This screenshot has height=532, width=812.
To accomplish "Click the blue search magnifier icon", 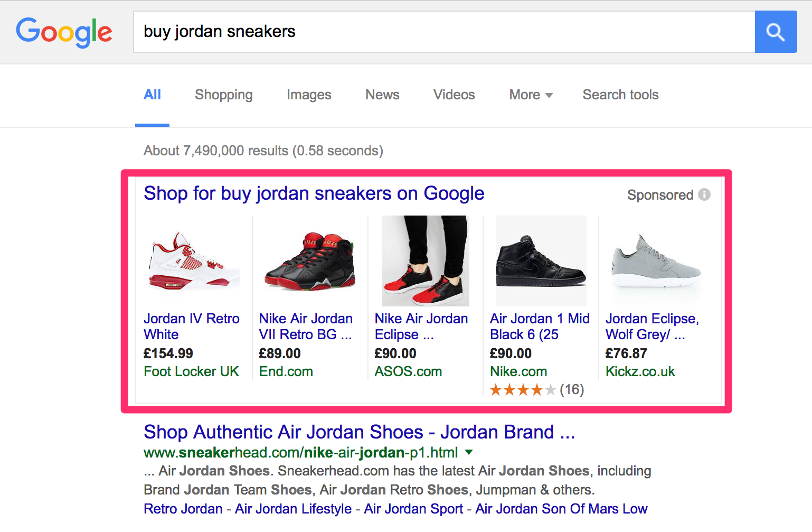I will (x=776, y=32).
